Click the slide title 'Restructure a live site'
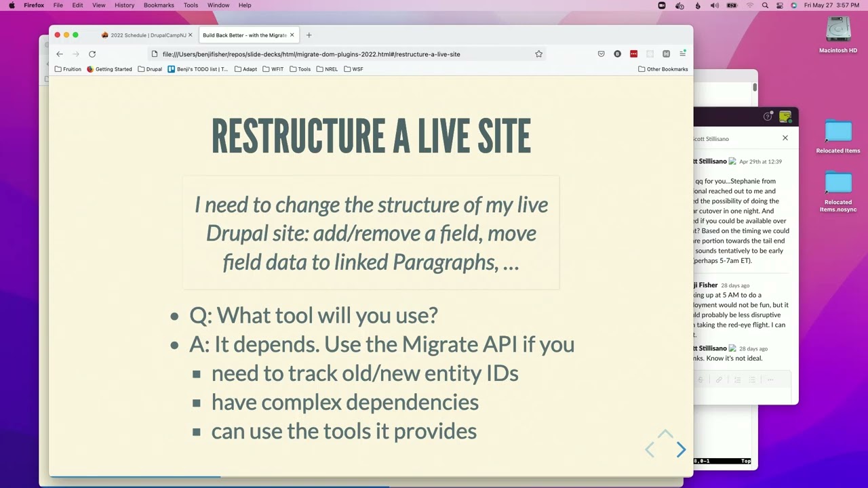 (x=371, y=136)
